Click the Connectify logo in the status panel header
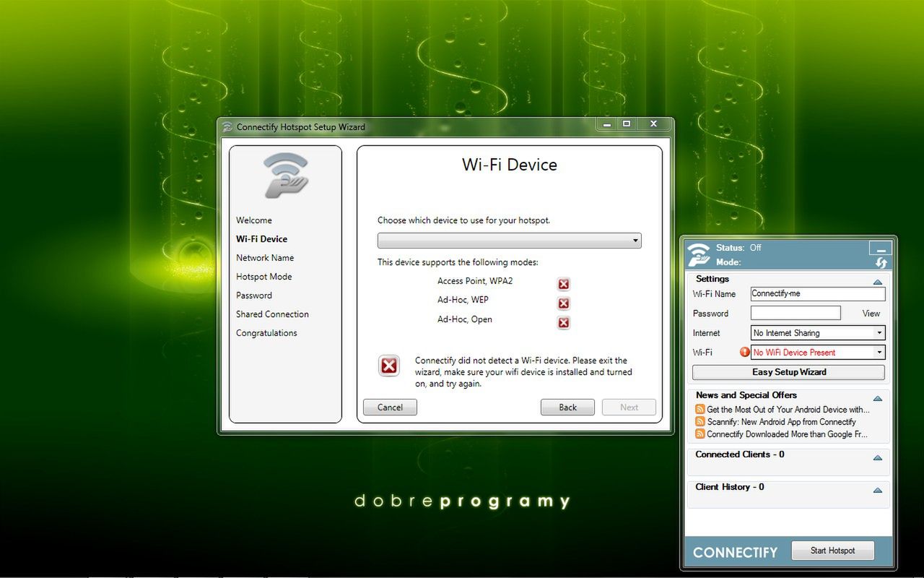The height and width of the screenshot is (578, 924). coord(699,254)
